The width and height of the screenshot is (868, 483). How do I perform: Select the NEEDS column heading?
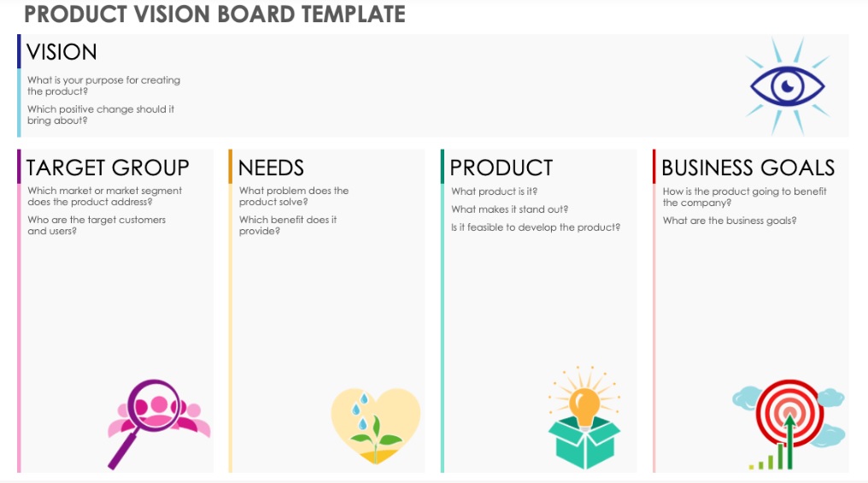click(271, 168)
